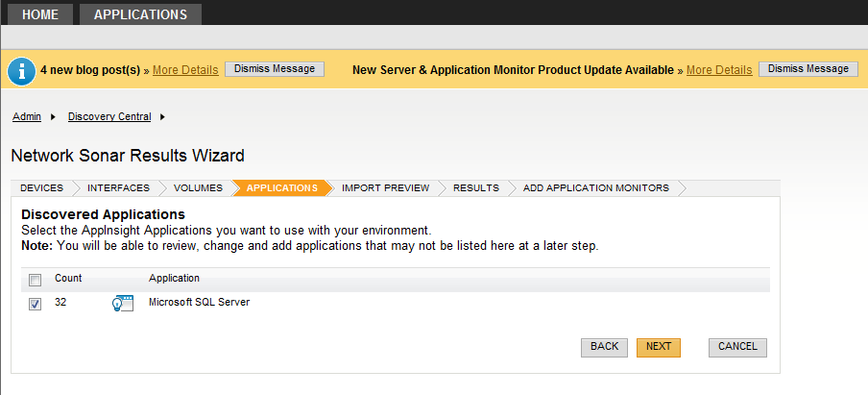Dismiss the product update message
This screenshot has height=395, width=868.
click(808, 69)
